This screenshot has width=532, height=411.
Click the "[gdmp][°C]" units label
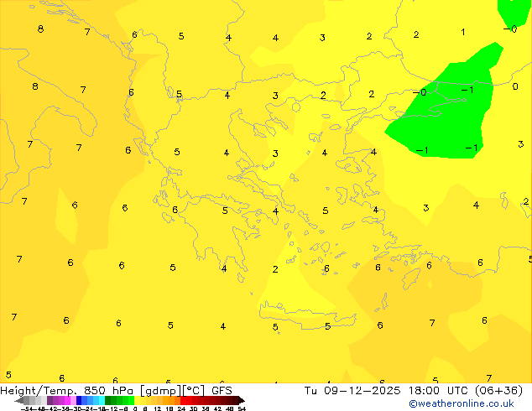(x=173, y=391)
